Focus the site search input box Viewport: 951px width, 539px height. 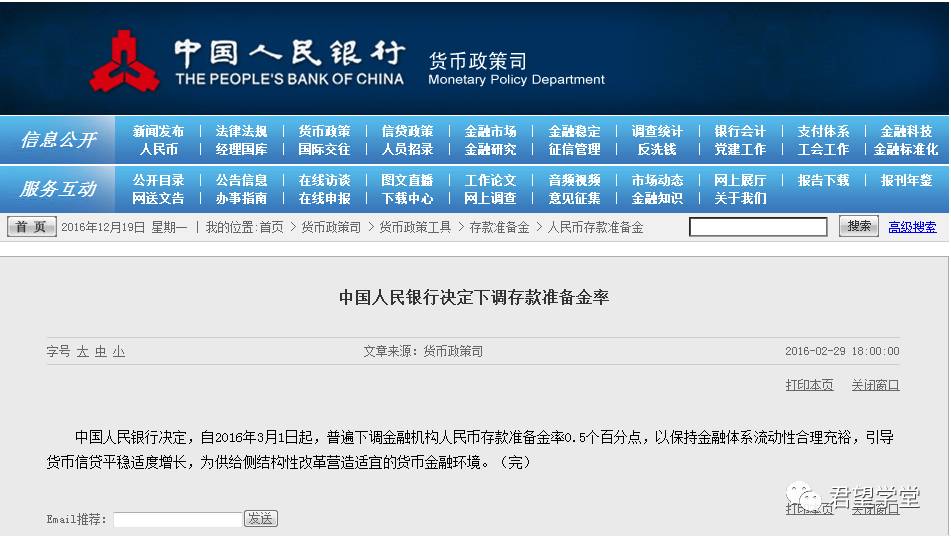pos(758,227)
